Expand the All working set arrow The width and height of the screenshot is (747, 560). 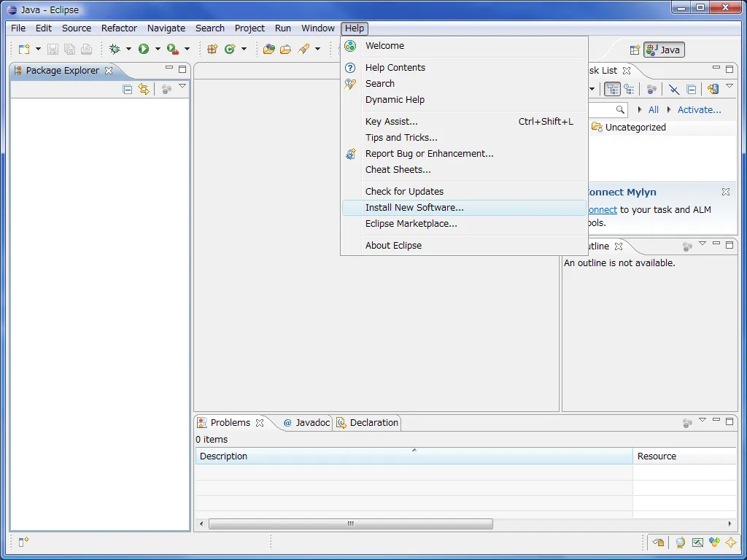[640, 109]
